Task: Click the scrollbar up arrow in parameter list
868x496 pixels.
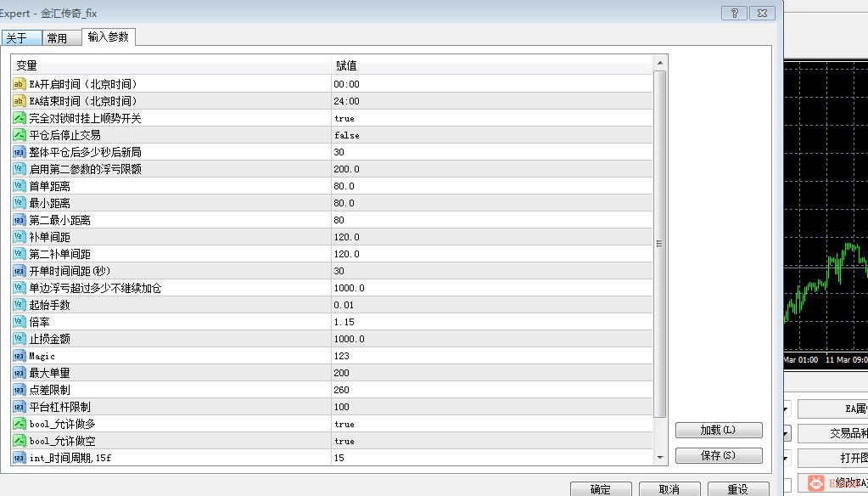Action: click(x=660, y=63)
